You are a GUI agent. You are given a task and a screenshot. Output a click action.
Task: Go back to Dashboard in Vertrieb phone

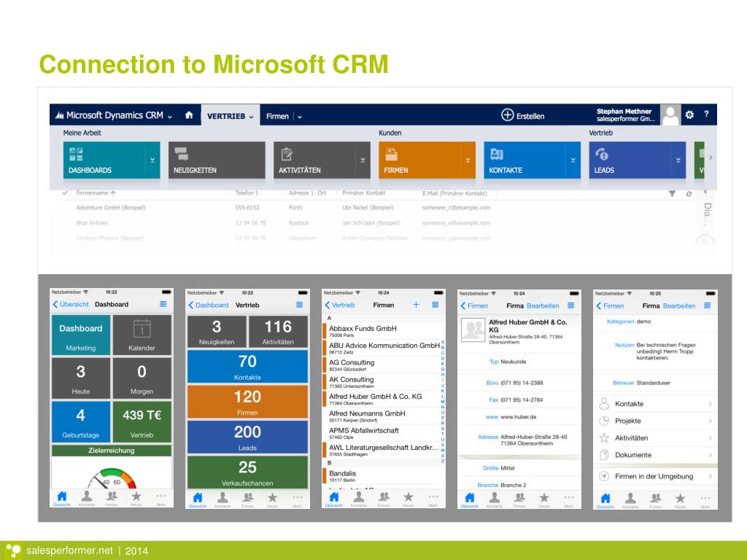tap(208, 306)
